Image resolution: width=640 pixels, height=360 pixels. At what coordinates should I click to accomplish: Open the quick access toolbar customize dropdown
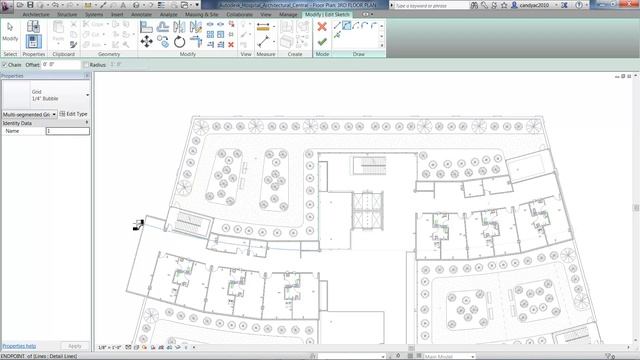click(x=198, y=5)
